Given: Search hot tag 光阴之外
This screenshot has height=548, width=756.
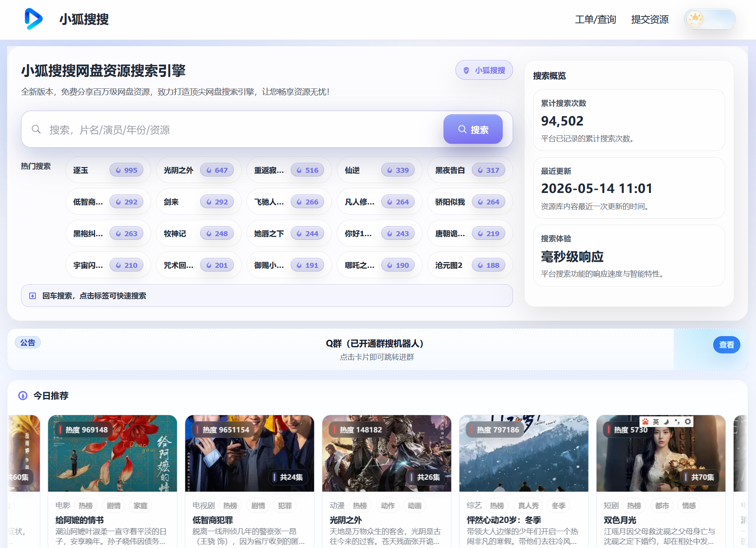Looking at the screenshot, I should (x=199, y=170).
